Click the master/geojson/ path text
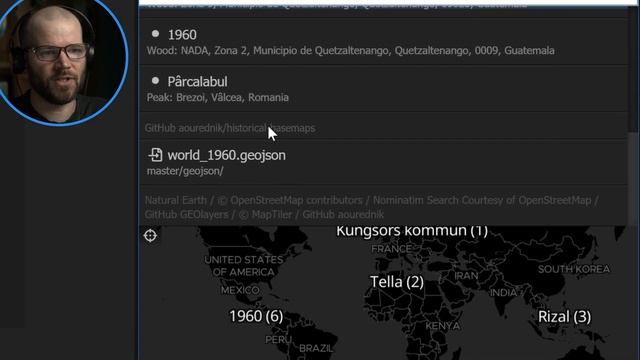Screen dimensions: 640x360 tap(185, 171)
